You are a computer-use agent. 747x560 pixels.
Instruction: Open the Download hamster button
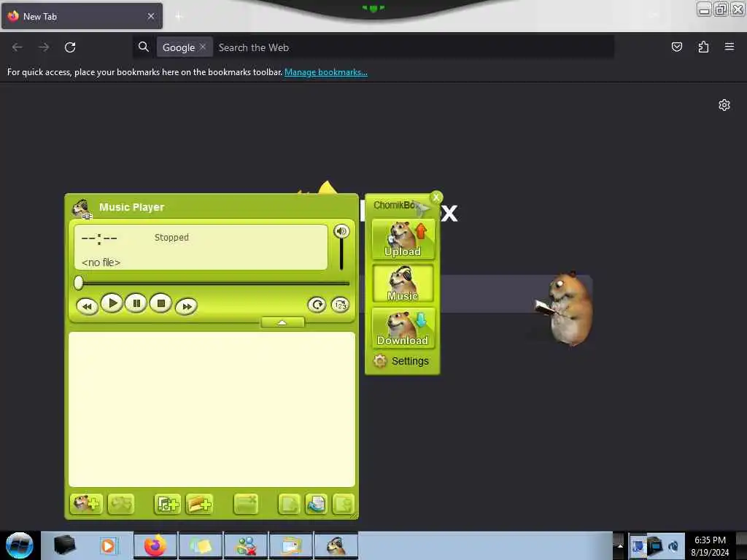coord(403,328)
